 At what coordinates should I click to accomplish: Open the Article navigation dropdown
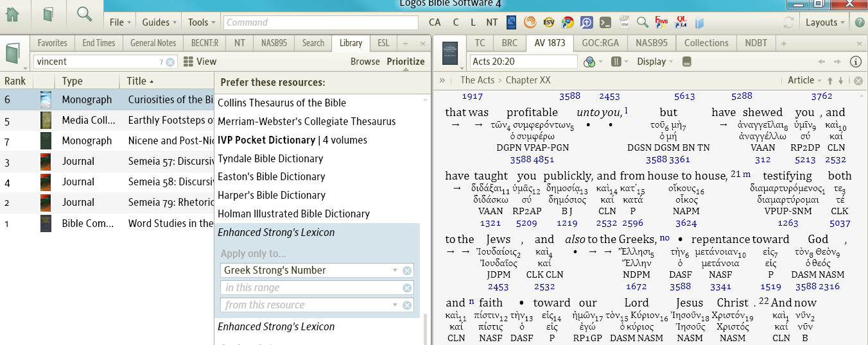click(x=805, y=80)
